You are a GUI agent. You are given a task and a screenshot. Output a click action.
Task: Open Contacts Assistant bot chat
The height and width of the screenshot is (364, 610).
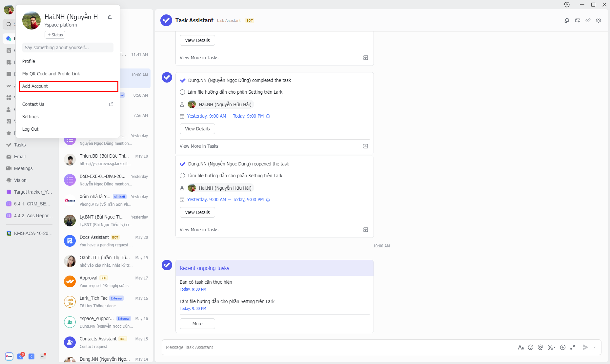[x=106, y=342]
